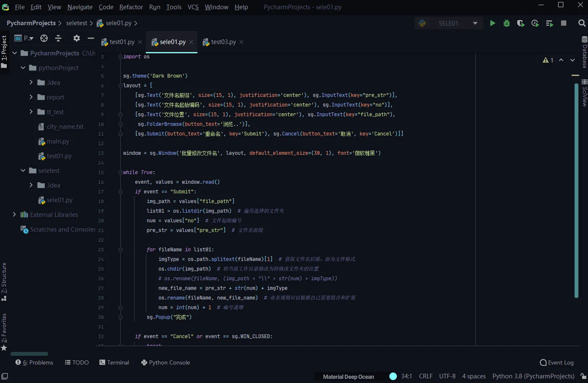
Task: Open the VCS menu
Action: pyautogui.click(x=193, y=7)
